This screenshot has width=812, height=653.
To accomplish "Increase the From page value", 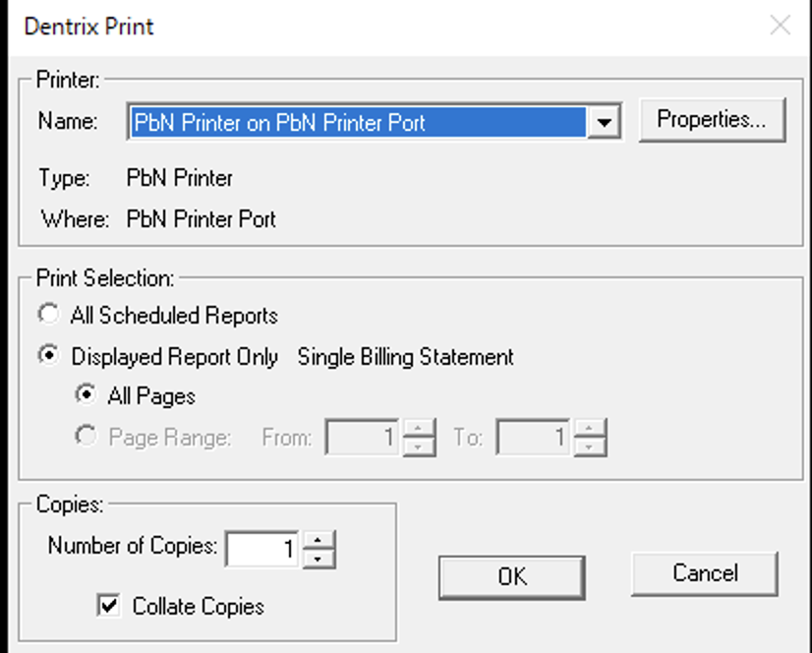I will [418, 429].
